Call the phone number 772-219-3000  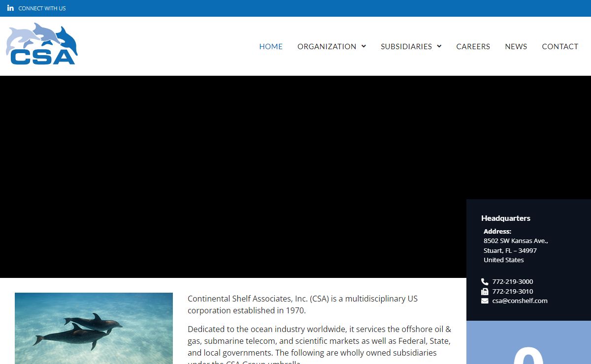(513, 282)
